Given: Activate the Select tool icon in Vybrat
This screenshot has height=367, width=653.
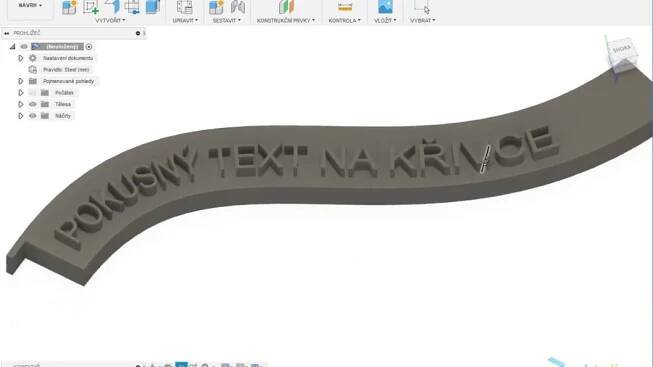Looking at the screenshot, I should (x=421, y=7).
